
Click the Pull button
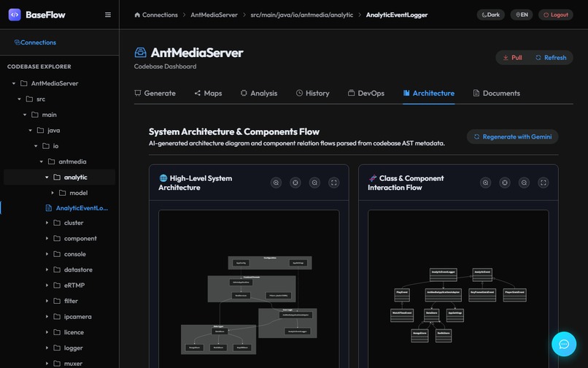512,58
